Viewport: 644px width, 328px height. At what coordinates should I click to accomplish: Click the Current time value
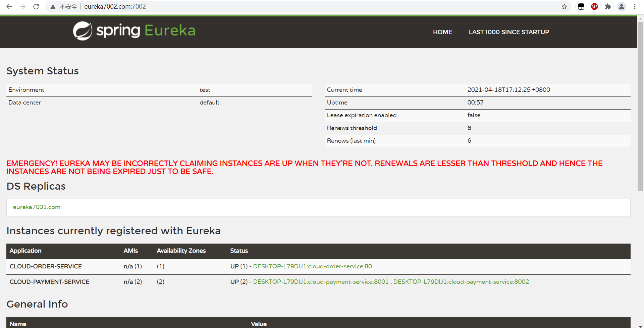point(508,90)
